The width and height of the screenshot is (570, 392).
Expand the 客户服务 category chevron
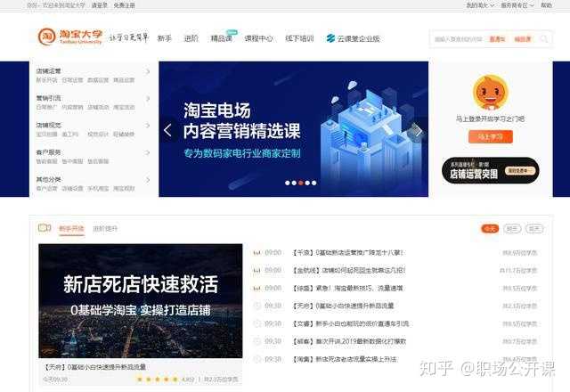[x=148, y=152]
